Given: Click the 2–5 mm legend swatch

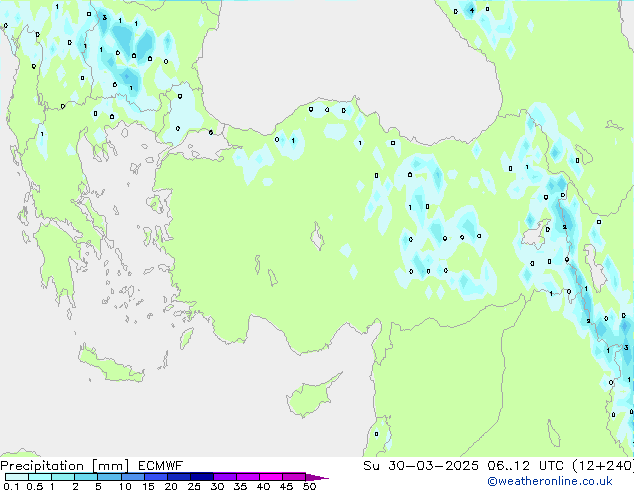Looking at the screenshot, I should pyautogui.click(x=86, y=477).
